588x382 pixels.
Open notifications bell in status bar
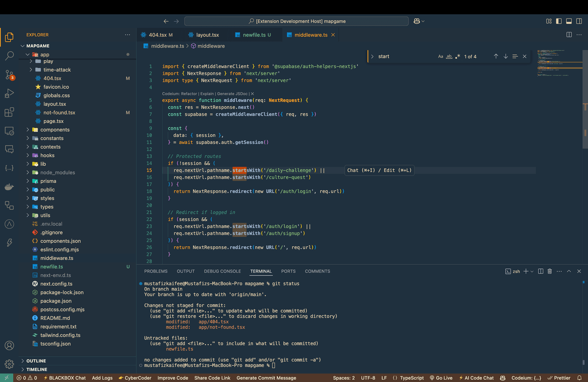[x=579, y=378]
